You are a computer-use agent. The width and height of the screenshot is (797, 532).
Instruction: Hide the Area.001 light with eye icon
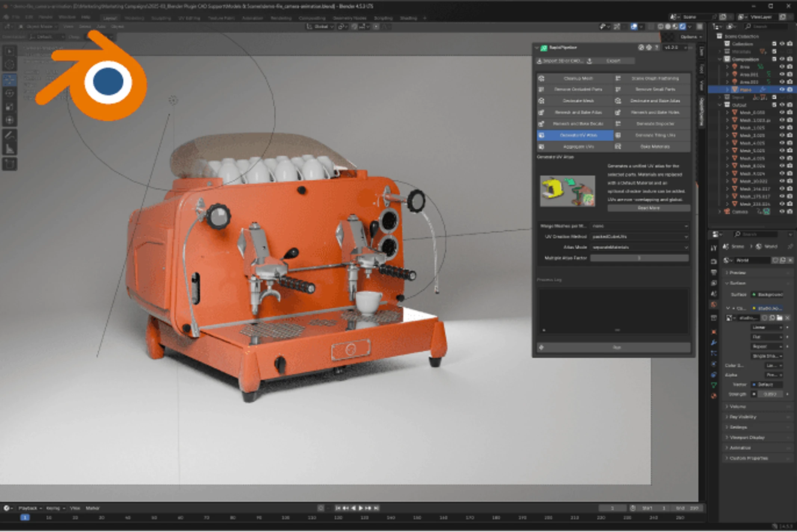782,74
